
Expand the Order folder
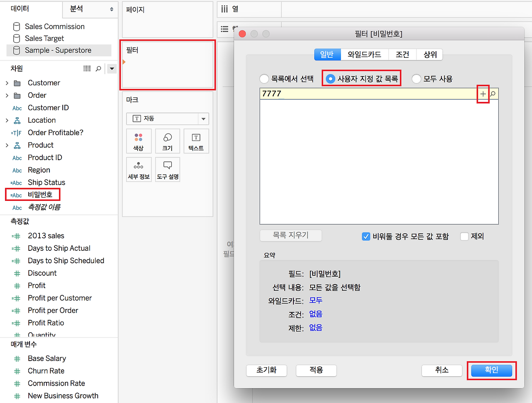coord(7,96)
